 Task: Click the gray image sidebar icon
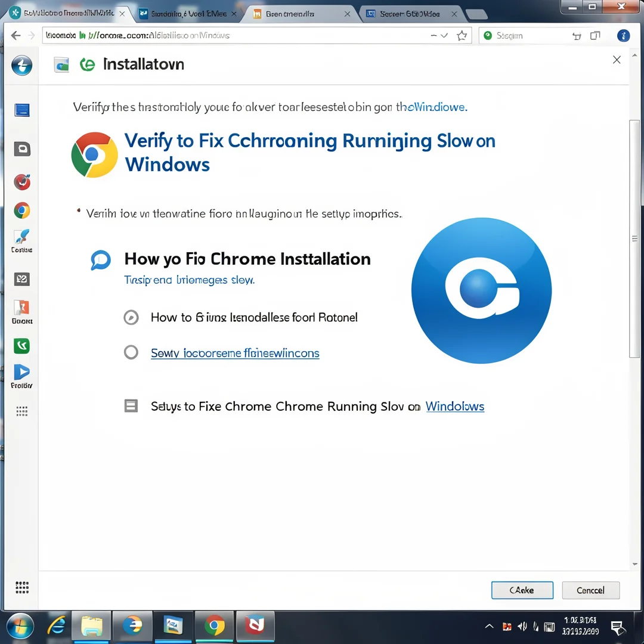point(22,279)
